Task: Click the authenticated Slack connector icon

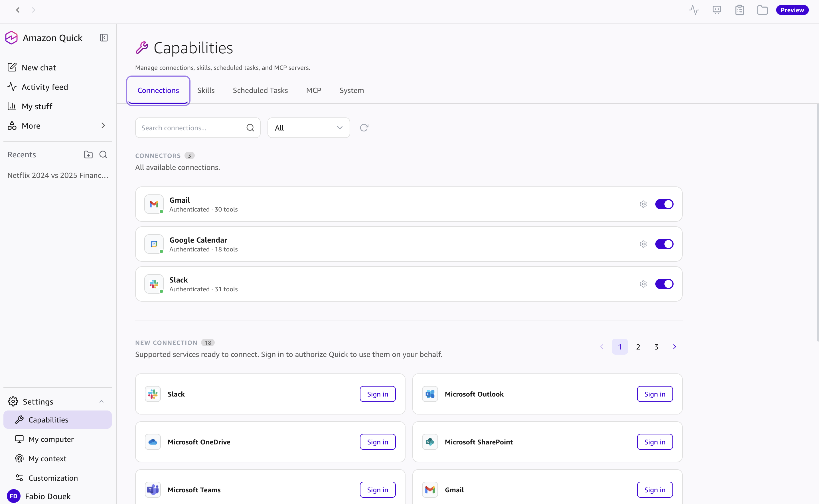Action: tap(154, 284)
